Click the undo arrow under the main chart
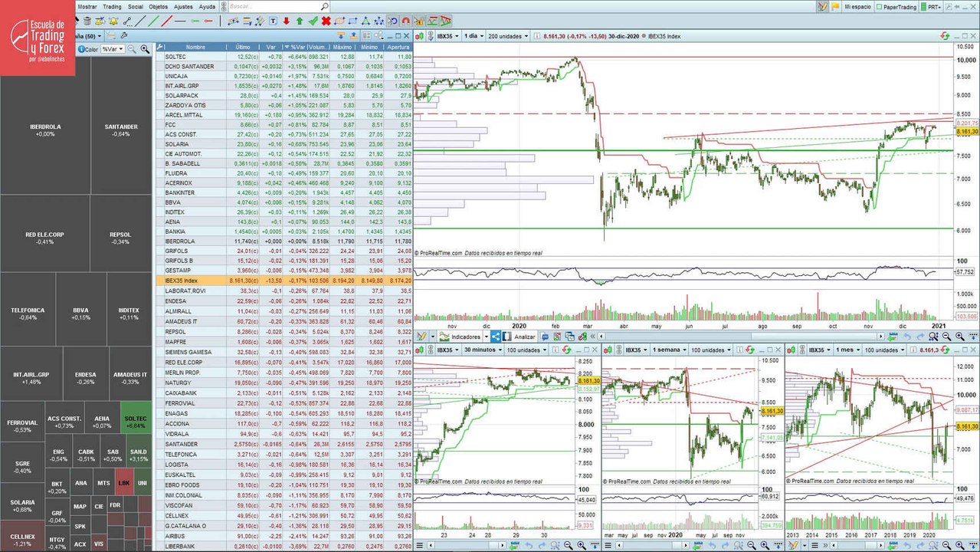The image size is (980, 552). point(907,336)
